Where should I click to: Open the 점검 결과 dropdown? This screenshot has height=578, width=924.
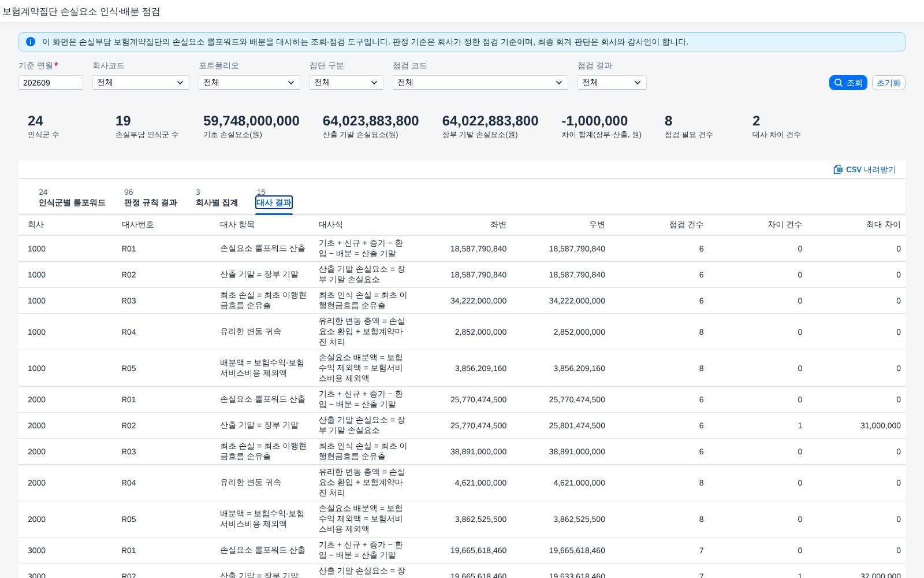tap(612, 83)
